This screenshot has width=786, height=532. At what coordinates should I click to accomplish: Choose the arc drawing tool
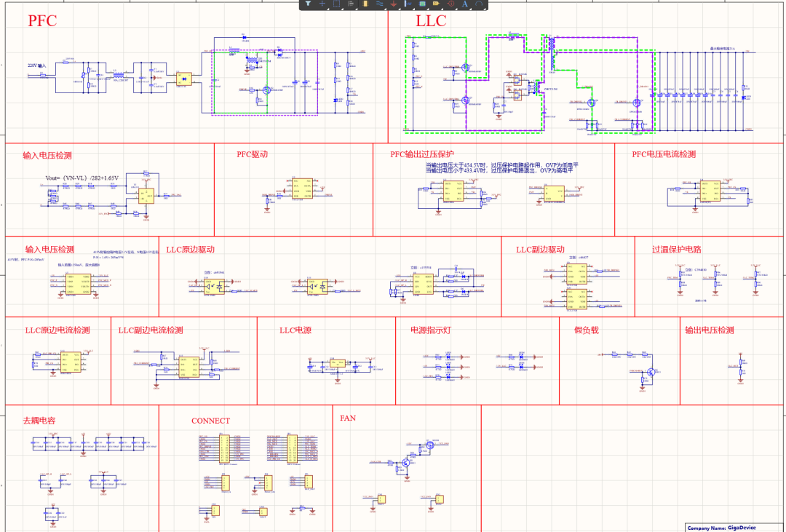(479, 4)
